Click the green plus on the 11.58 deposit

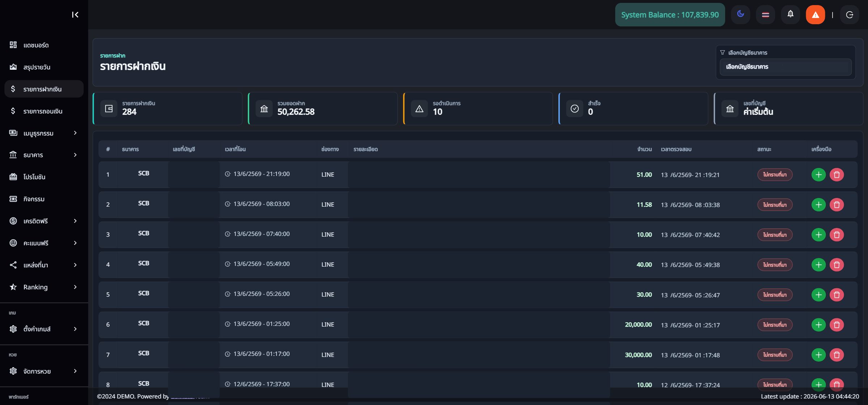pos(818,205)
